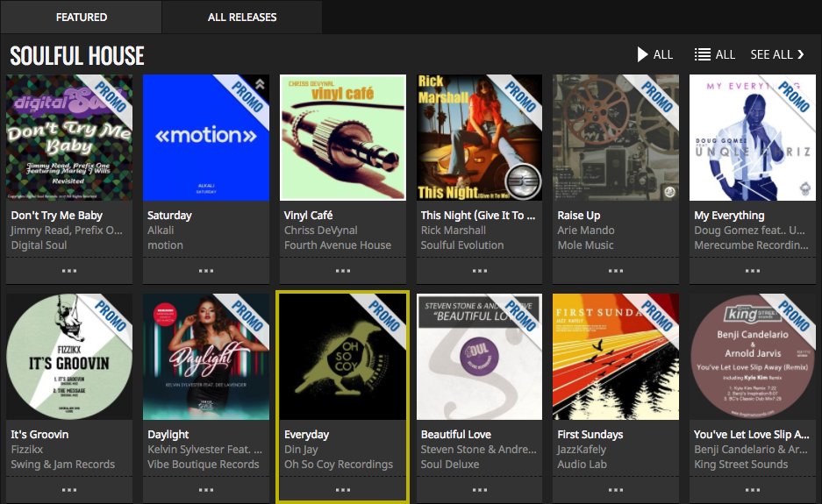Open label Soulful Evolution
This screenshot has height=504, width=822.
pyautogui.click(x=461, y=245)
